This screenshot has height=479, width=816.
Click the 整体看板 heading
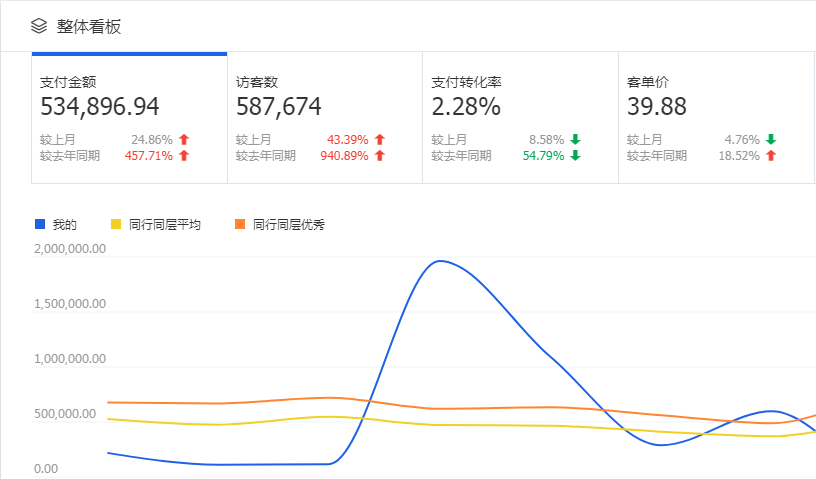89,26
